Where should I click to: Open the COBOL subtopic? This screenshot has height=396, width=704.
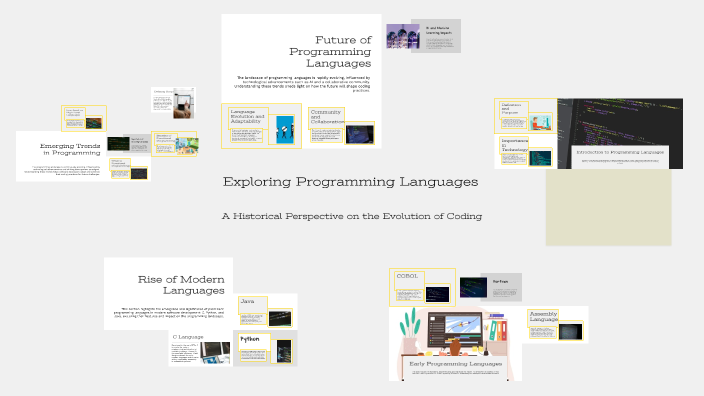[422, 287]
